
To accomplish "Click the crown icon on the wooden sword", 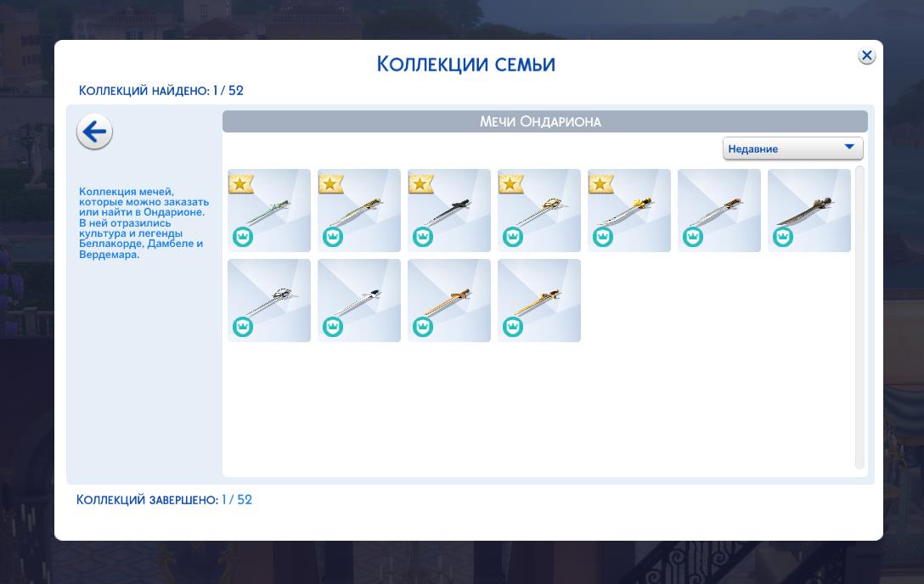I will [x=423, y=327].
